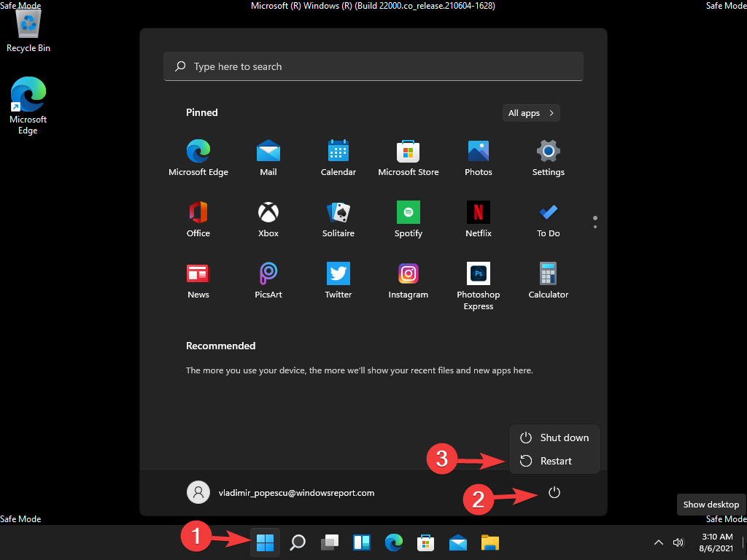747x560 pixels.
Task: Open the Twitter app
Action: click(x=338, y=281)
